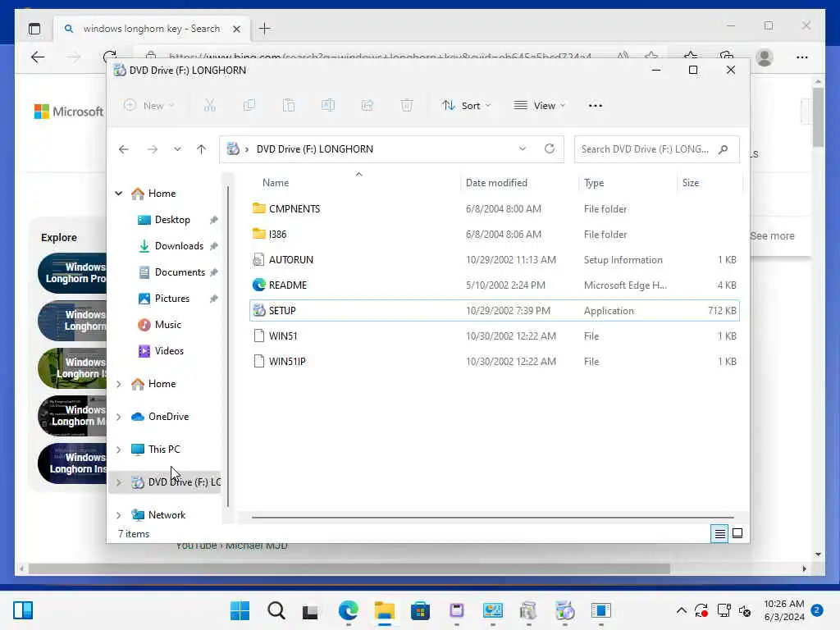
Task: Open taskbar Search
Action: [x=276, y=610]
